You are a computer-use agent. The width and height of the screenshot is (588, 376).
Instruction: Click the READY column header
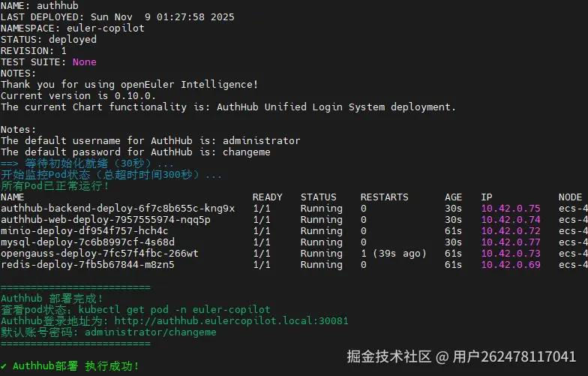[267, 197]
